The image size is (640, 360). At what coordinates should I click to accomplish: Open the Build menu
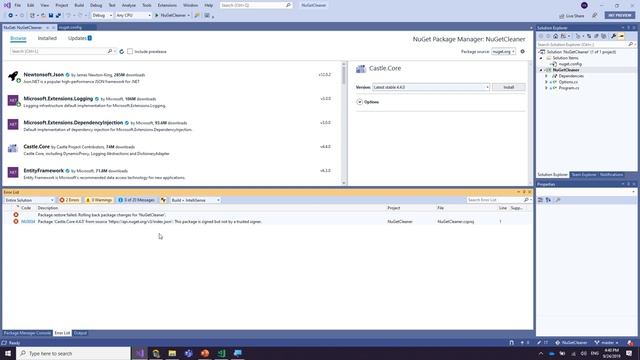tap(79, 5)
